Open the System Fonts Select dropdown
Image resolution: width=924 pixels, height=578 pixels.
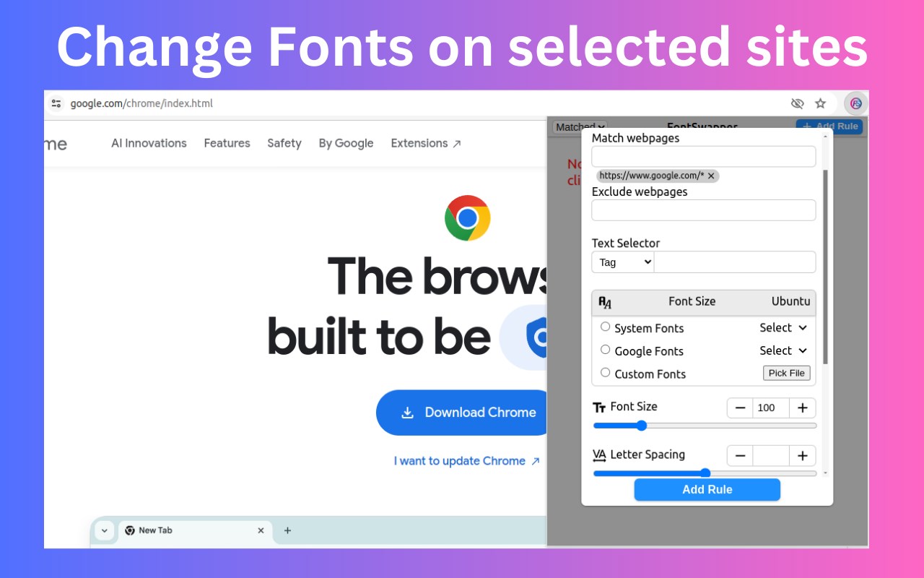783,327
